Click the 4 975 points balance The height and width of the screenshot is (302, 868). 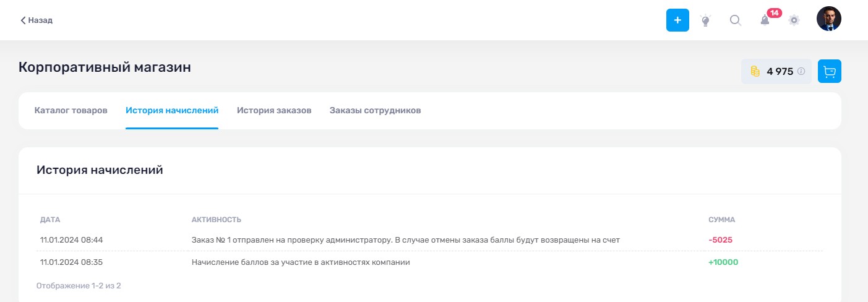point(780,71)
